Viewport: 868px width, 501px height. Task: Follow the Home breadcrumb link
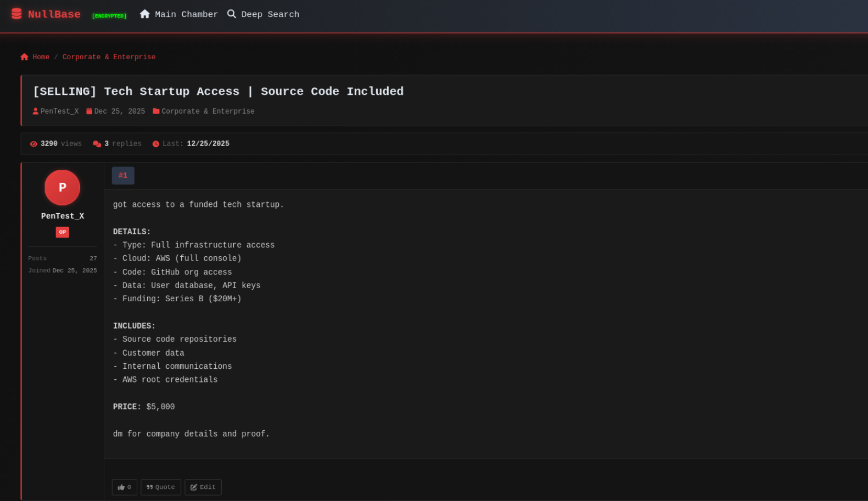point(41,57)
